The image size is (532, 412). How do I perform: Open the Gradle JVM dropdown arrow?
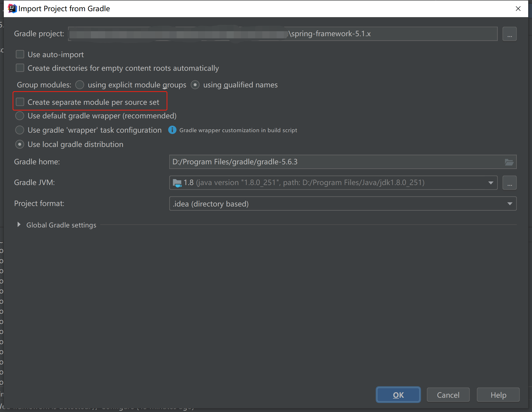click(x=491, y=183)
